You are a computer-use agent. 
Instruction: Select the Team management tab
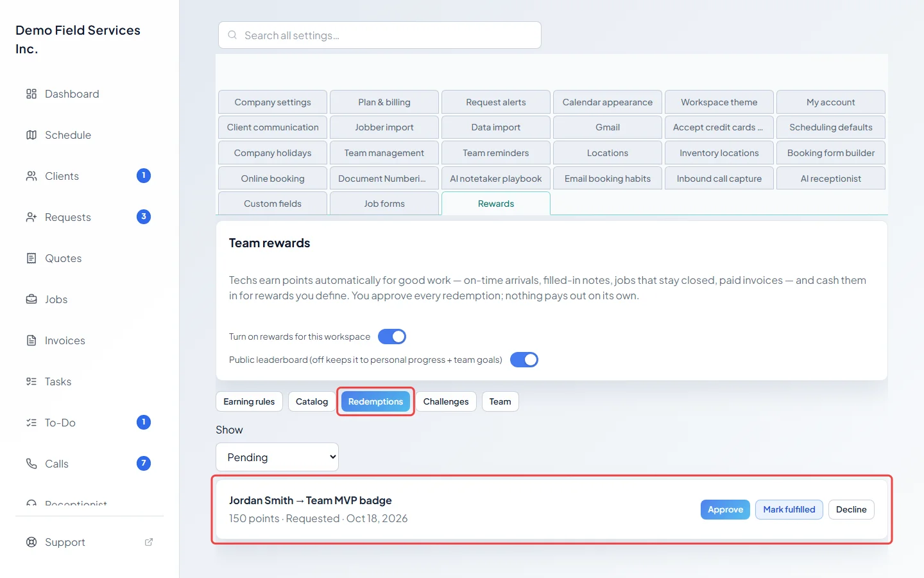pos(384,153)
